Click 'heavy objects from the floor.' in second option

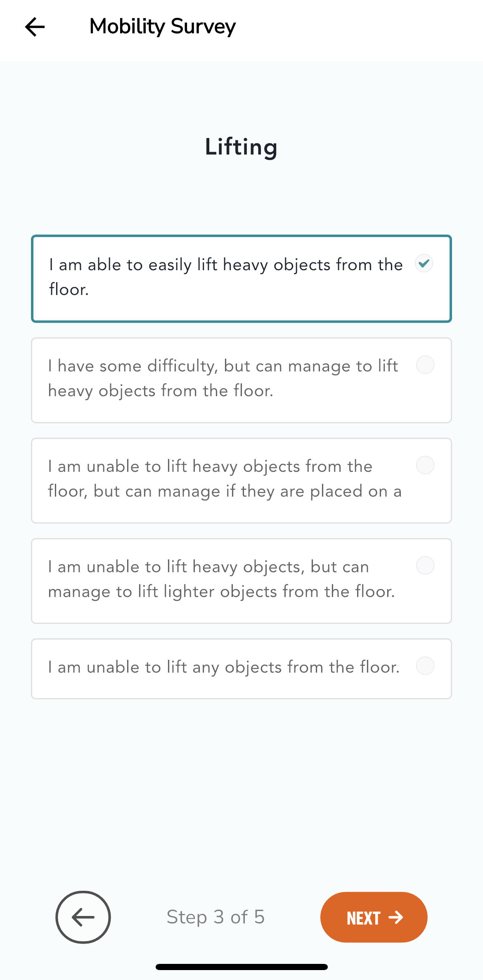tap(161, 391)
